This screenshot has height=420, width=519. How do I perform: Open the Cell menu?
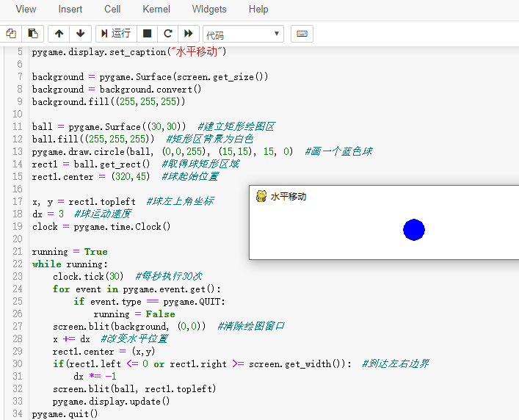[112, 10]
